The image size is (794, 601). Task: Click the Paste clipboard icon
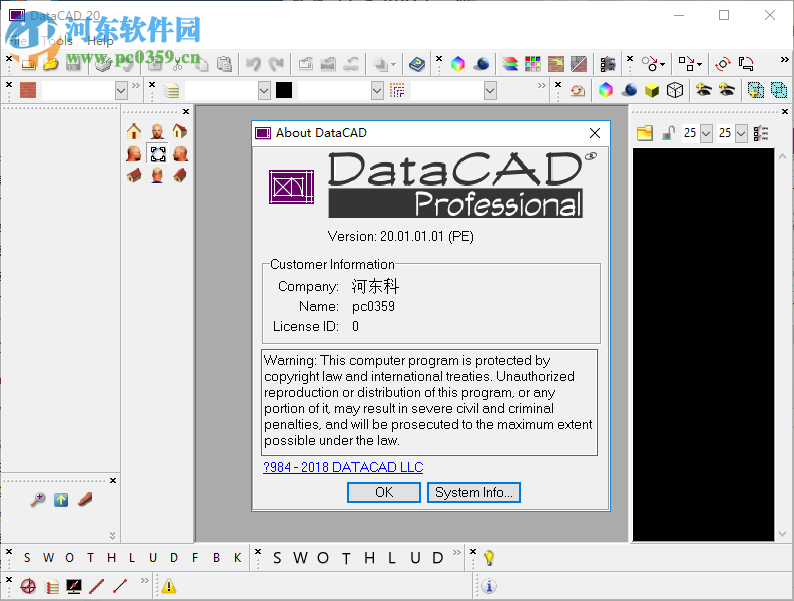[x=224, y=64]
